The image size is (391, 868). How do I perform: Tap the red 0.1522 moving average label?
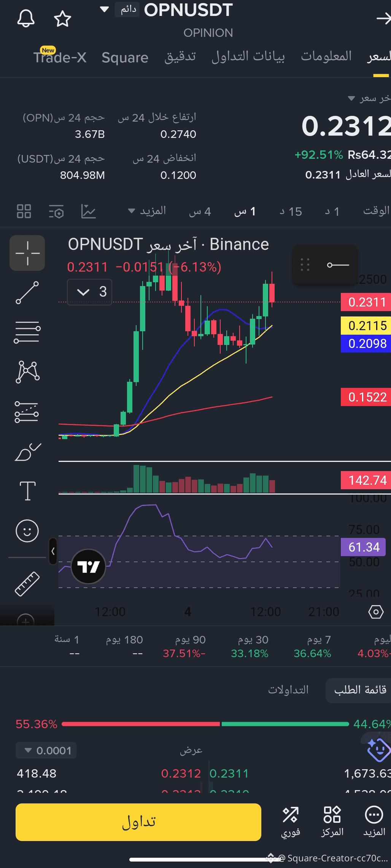pyautogui.click(x=366, y=397)
